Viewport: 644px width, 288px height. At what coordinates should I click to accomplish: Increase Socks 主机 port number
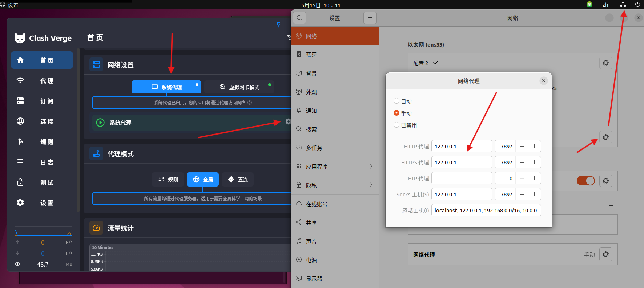pyautogui.click(x=534, y=194)
